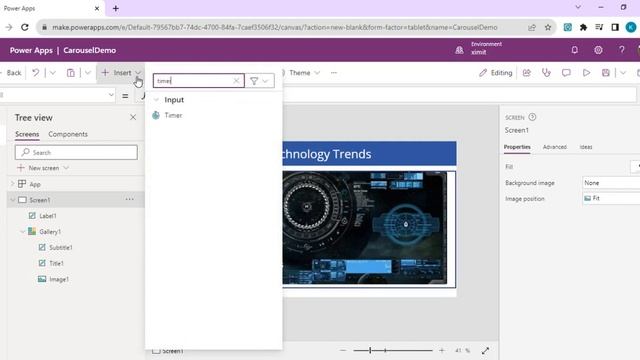Select Image1 in the tree view

click(58, 280)
